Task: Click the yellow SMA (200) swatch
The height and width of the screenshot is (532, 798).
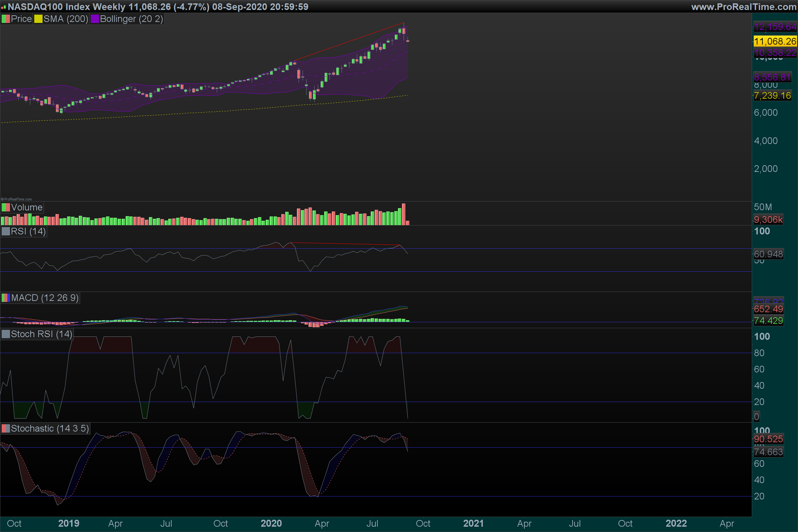Action: pos(38,19)
